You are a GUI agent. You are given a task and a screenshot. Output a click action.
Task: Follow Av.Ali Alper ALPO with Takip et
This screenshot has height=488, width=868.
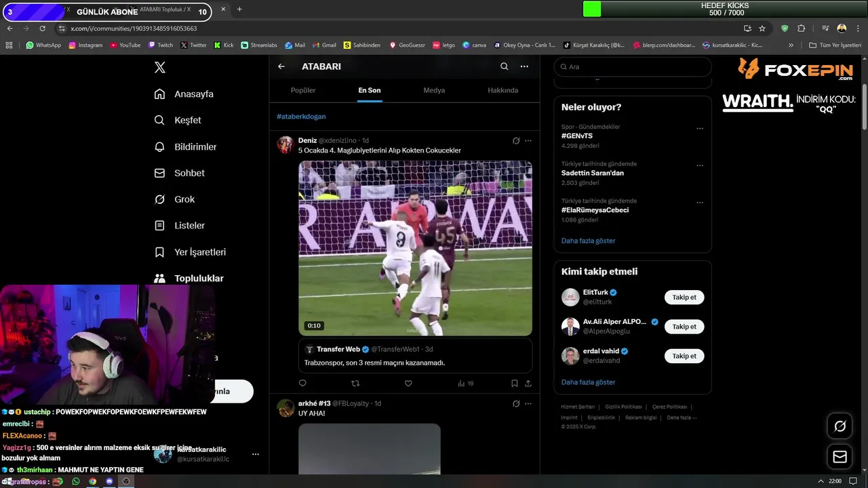pyautogui.click(x=684, y=327)
